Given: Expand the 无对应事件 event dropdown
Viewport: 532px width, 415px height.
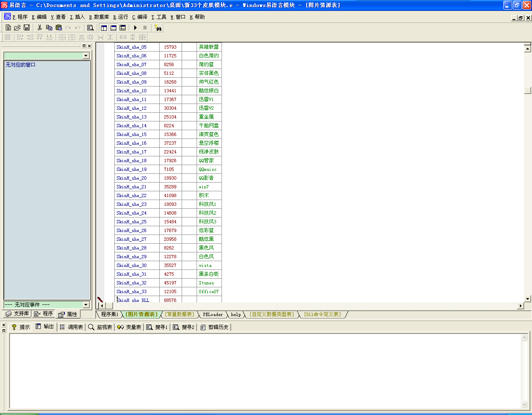Looking at the screenshot, I should tap(86, 305).
